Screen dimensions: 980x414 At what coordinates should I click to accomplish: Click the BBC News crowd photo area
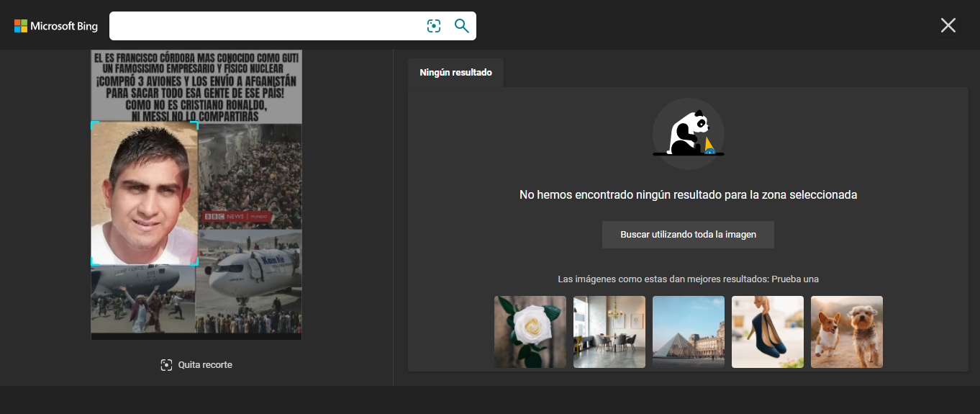click(x=250, y=176)
